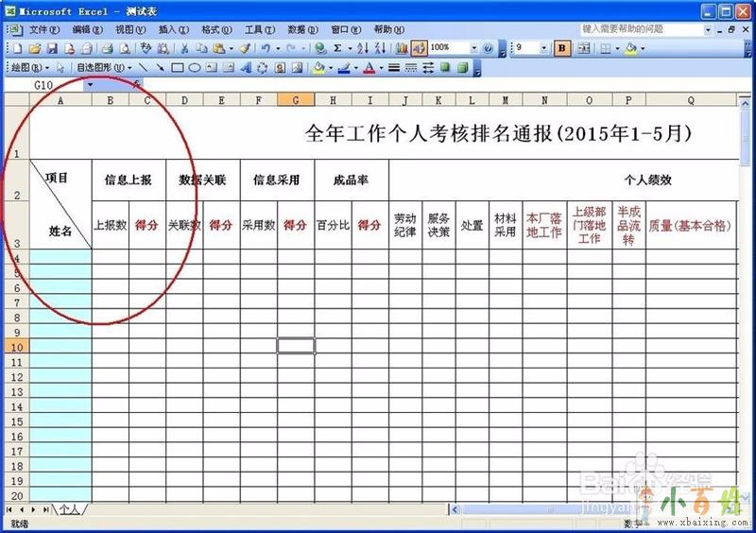756x533 pixels.
Task: Switch to the 个人 sheet tab
Action: pos(68,509)
